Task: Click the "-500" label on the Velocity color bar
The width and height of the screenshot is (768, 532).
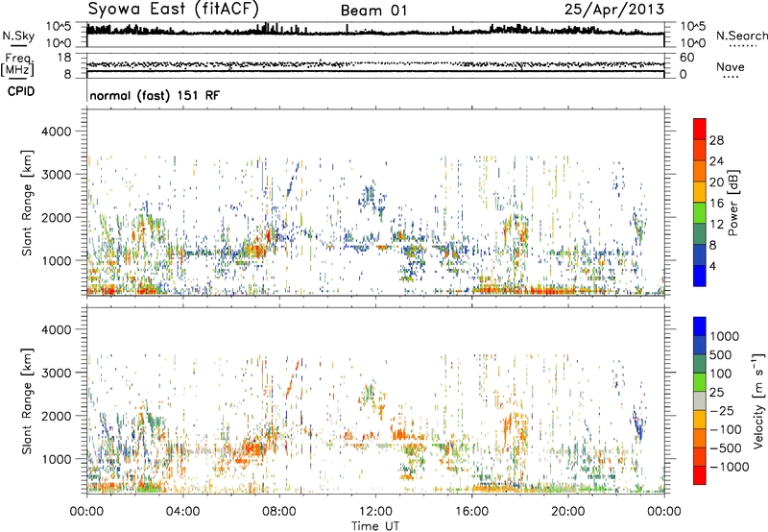Action: click(x=726, y=448)
